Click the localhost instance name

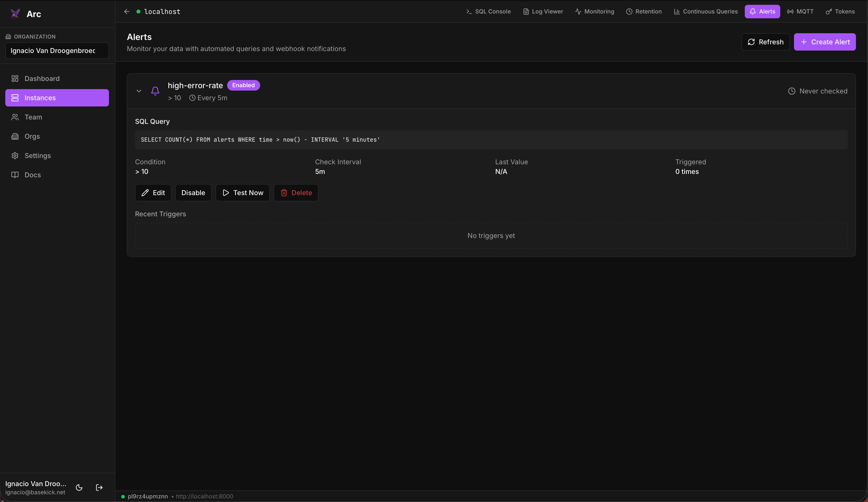coord(162,12)
